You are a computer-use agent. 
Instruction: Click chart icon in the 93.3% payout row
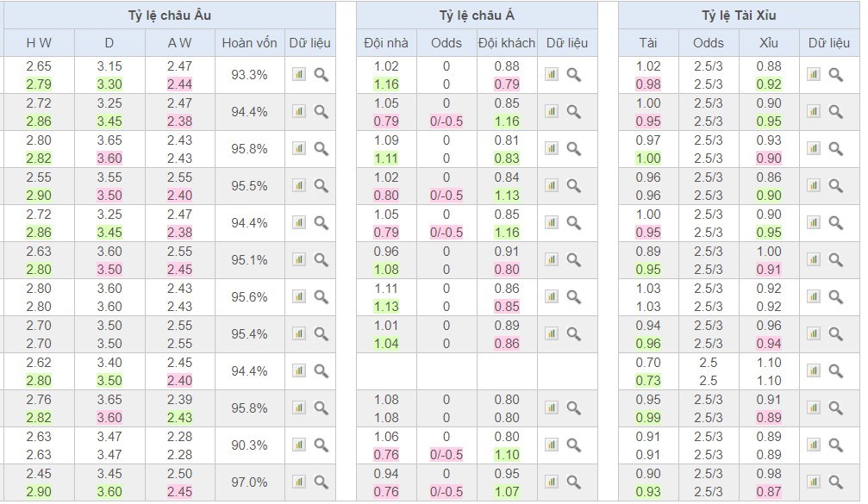(299, 75)
